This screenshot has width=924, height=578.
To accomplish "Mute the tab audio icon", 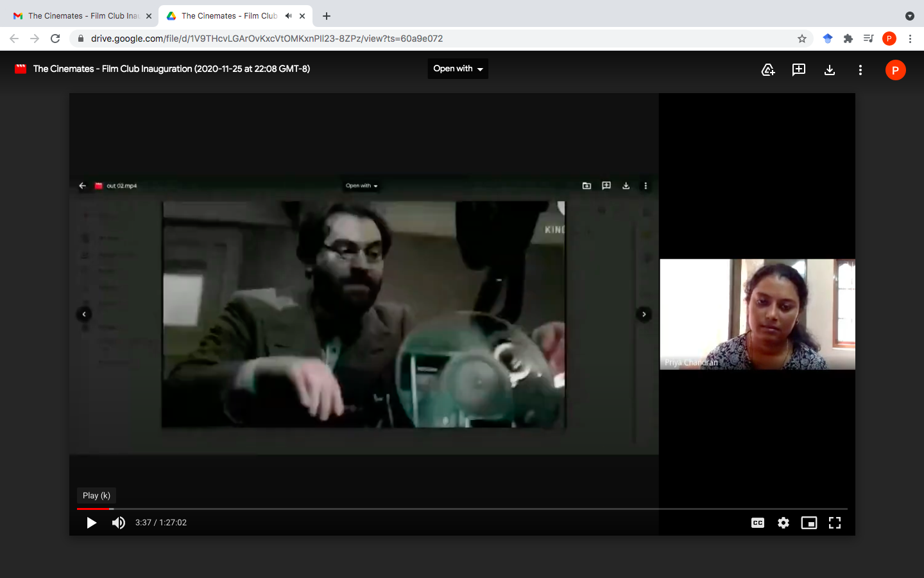I will coord(288,16).
